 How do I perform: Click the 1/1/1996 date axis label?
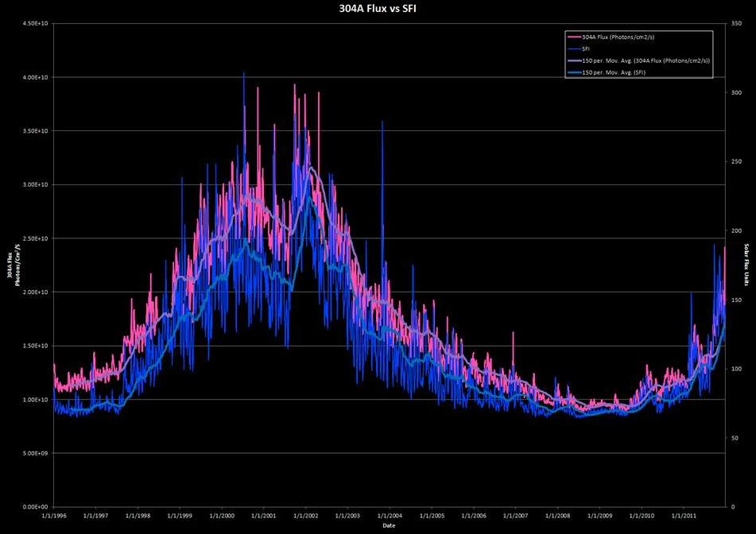[x=54, y=516]
